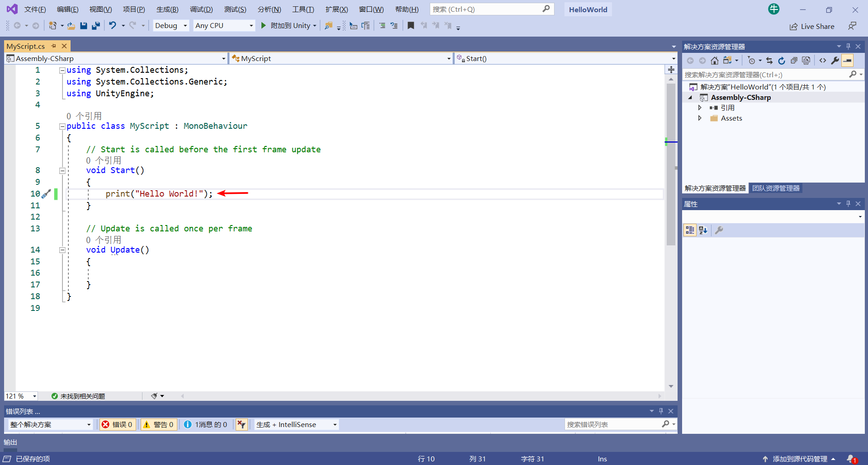Viewport: 868px width, 465px height.
Task: Switch to 团队资源管理器 Team Explorer tab
Action: (x=776, y=188)
